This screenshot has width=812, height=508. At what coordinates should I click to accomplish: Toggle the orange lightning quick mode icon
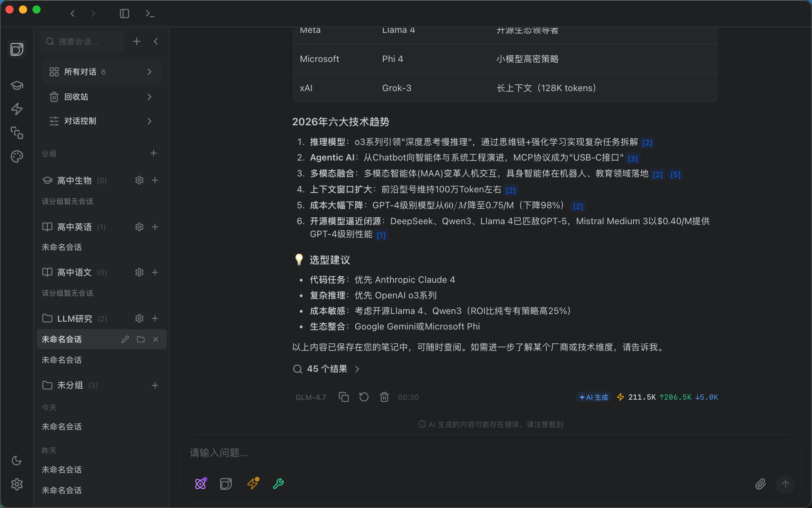point(253,483)
